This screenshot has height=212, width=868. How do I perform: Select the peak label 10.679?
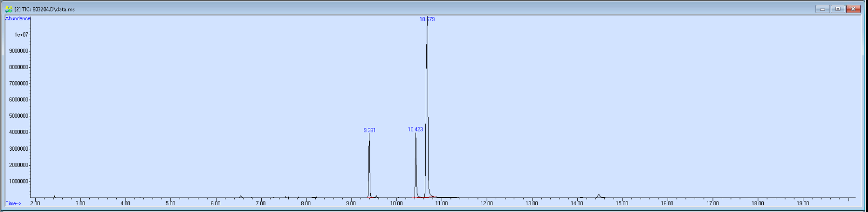(427, 19)
